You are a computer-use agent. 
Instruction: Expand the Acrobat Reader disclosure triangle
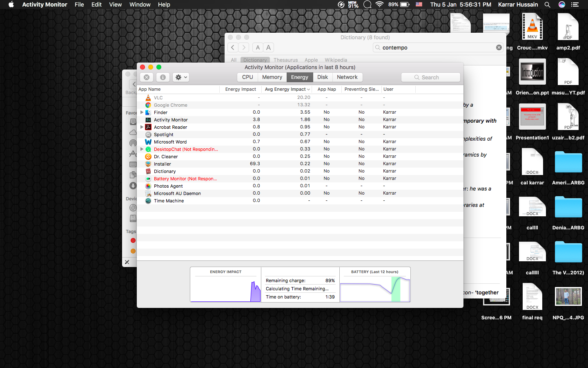coord(142,127)
